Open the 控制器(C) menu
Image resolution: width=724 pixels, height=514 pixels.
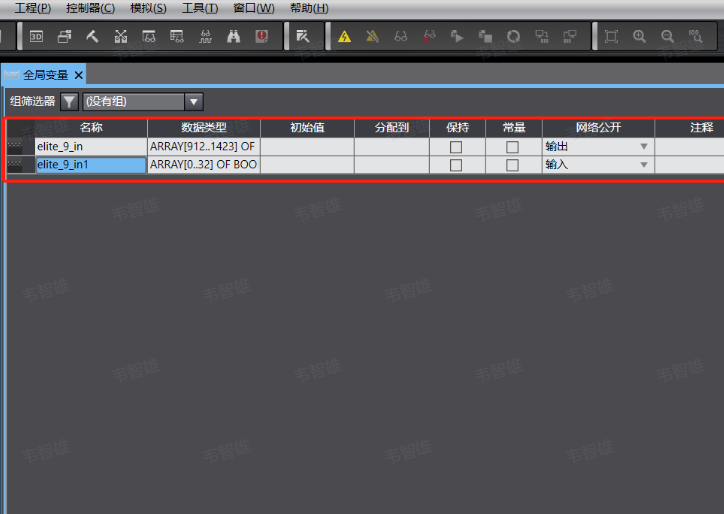coord(90,8)
